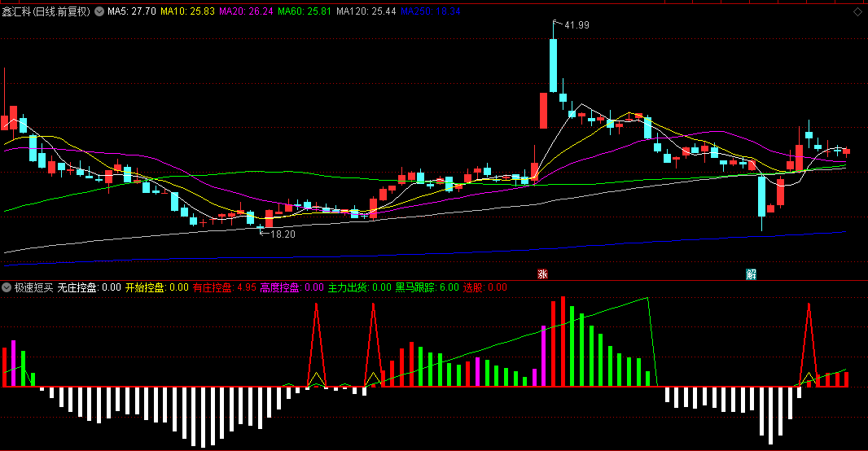Click the 无庄控盘: 0.00 value
Viewport: 868px width, 451px height.
(x=89, y=287)
